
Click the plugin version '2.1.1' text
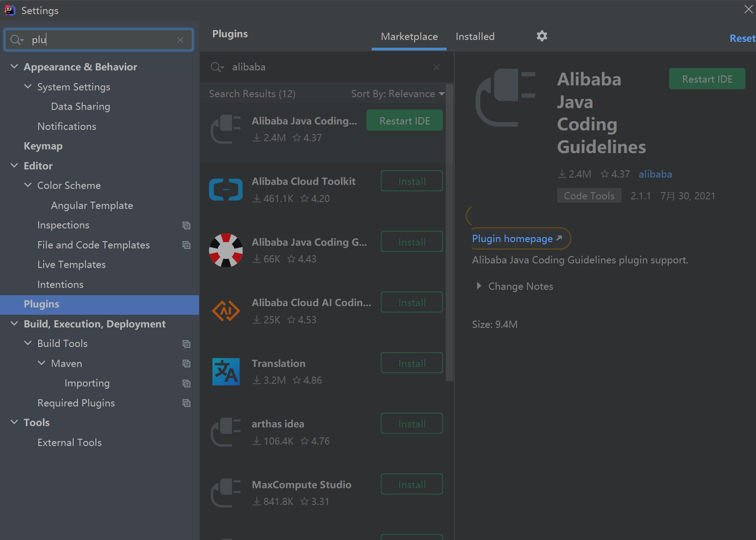coord(641,196)
